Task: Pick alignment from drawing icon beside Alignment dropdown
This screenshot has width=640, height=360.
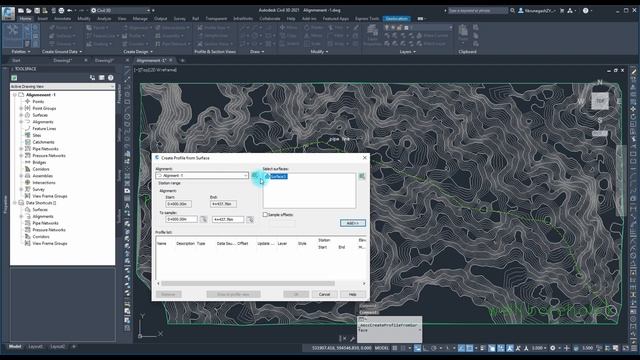Action: click(x=255, y=176)
